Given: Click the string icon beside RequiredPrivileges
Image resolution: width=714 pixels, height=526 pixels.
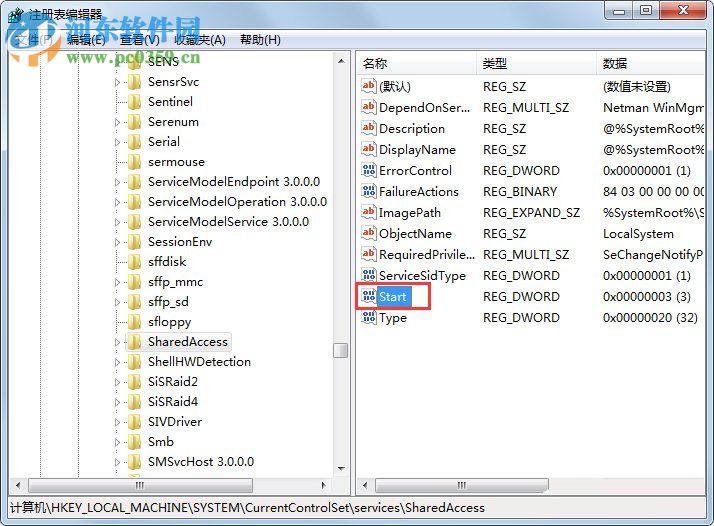Looking at the screenshot, I should tap(368, 254).
